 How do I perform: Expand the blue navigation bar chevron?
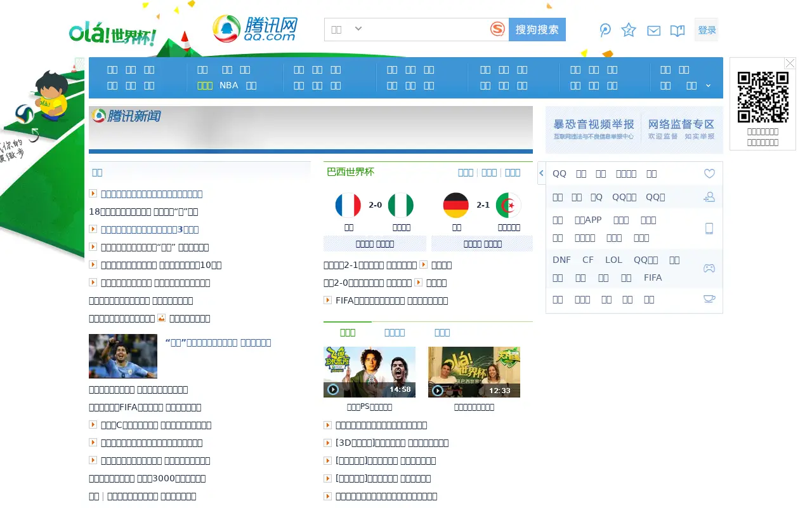coord(708,86)
